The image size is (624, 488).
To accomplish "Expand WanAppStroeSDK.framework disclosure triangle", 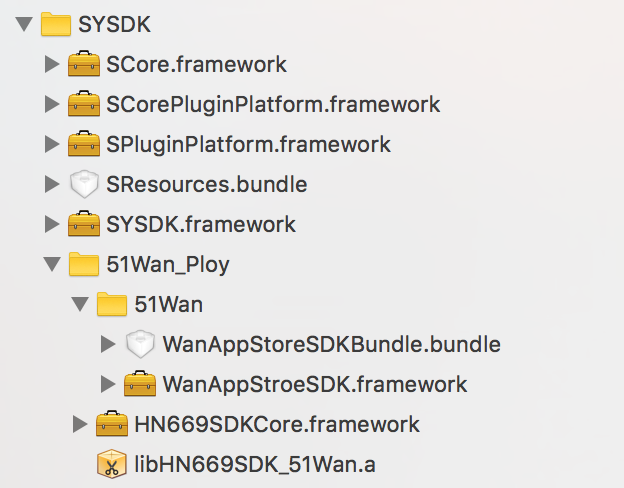I will coord(108,384).
